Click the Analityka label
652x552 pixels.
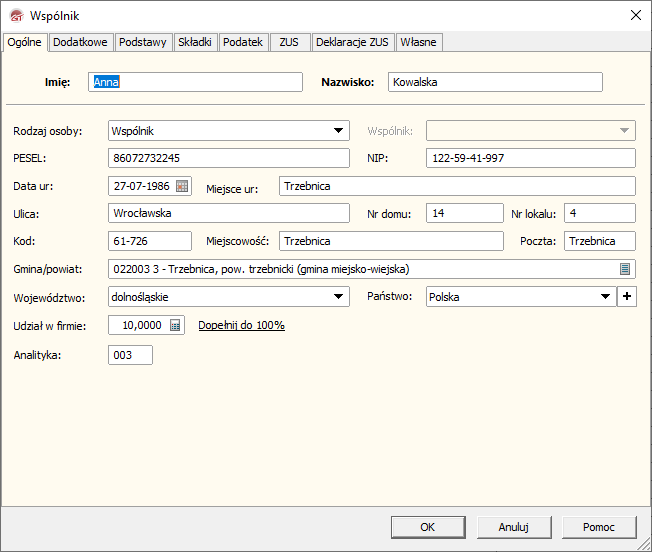[x=37, y=355]
